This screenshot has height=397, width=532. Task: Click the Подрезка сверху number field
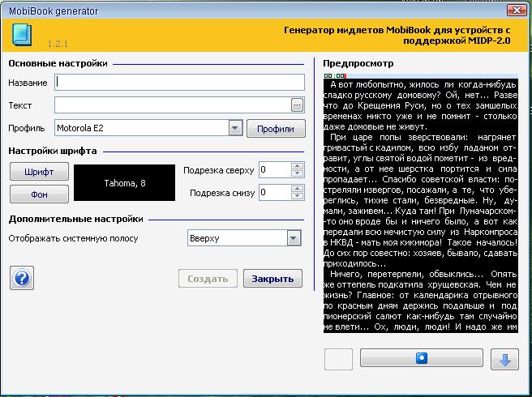coord(275,170)
